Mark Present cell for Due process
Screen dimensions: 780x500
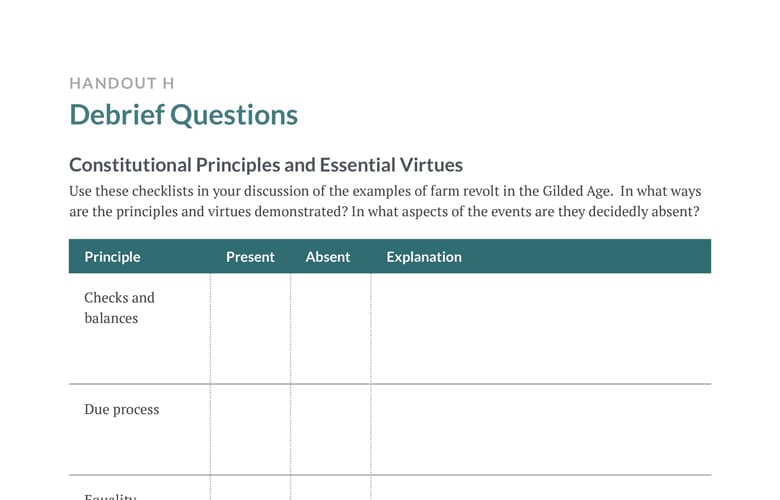250,430
